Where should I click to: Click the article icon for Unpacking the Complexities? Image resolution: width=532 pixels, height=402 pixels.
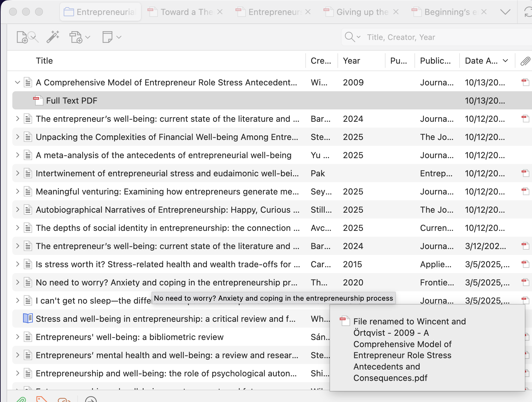[28, 137]
